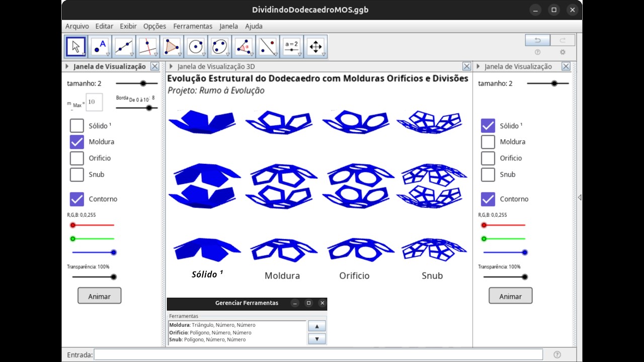Close the Janela de Visualização 3D panel
The image size is (644, 362).
466,66
